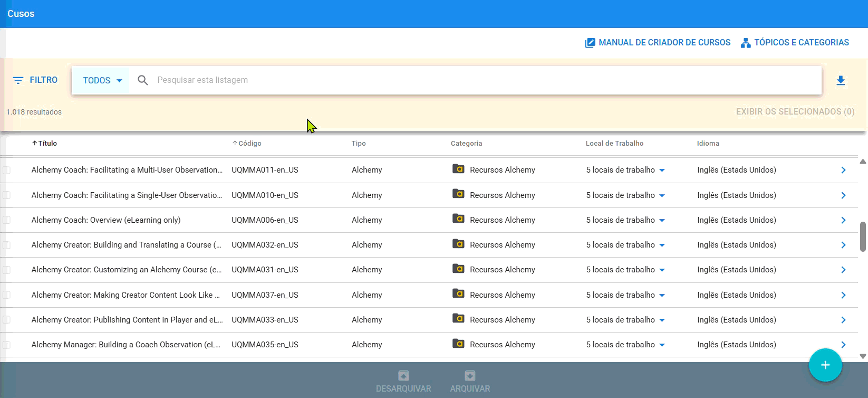
Task: Open details chevron for UQMMA010-en_US row
Action: click(x=843, y=195)
